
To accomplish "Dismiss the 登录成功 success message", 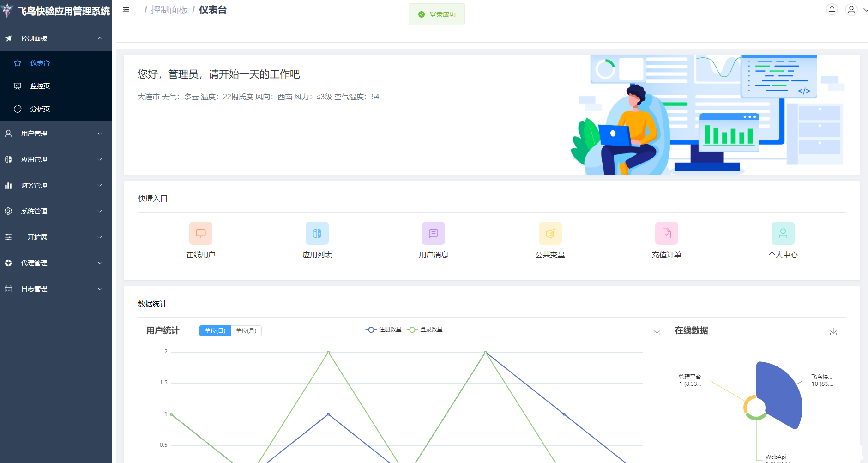I will 436,14.
